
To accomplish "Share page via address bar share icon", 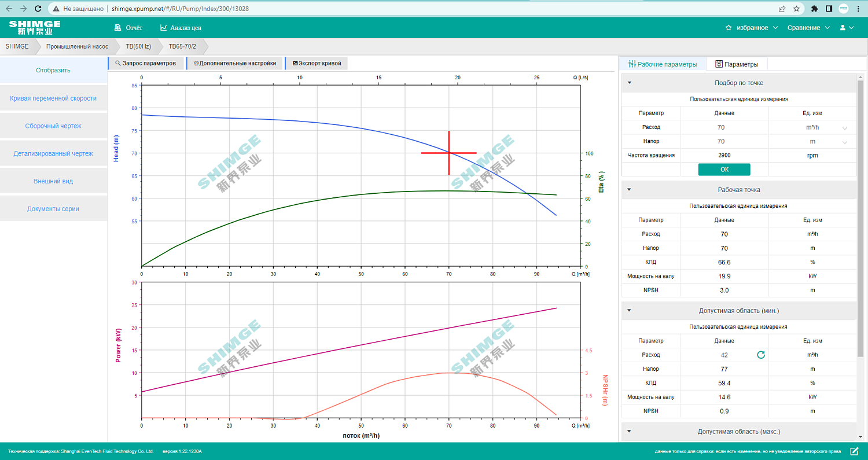I will pos(782,9).
